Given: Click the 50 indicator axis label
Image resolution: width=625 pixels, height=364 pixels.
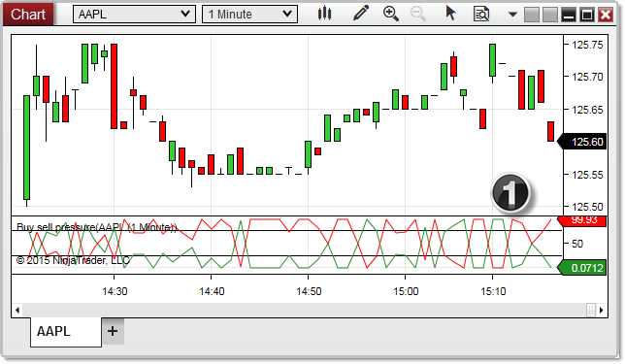Looking at the screenshot, I should click(577, 244).
